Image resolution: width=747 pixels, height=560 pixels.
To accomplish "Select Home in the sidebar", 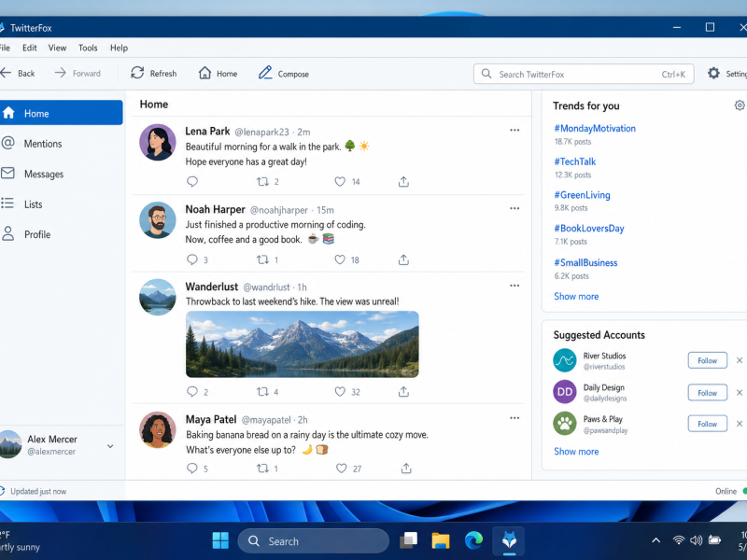I will pyautogui.click(x=61, y=113).
